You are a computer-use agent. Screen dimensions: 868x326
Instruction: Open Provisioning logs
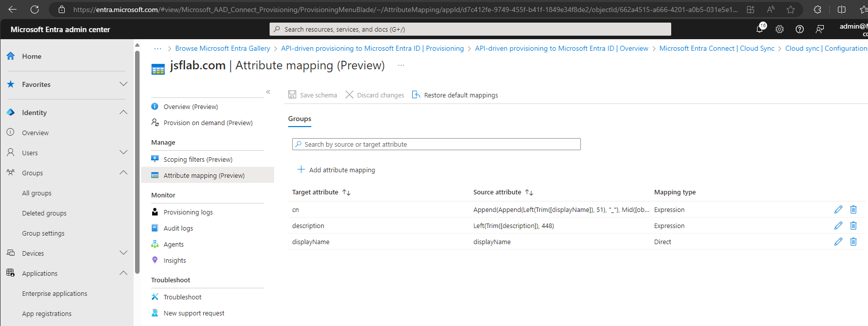coord(188,212)
